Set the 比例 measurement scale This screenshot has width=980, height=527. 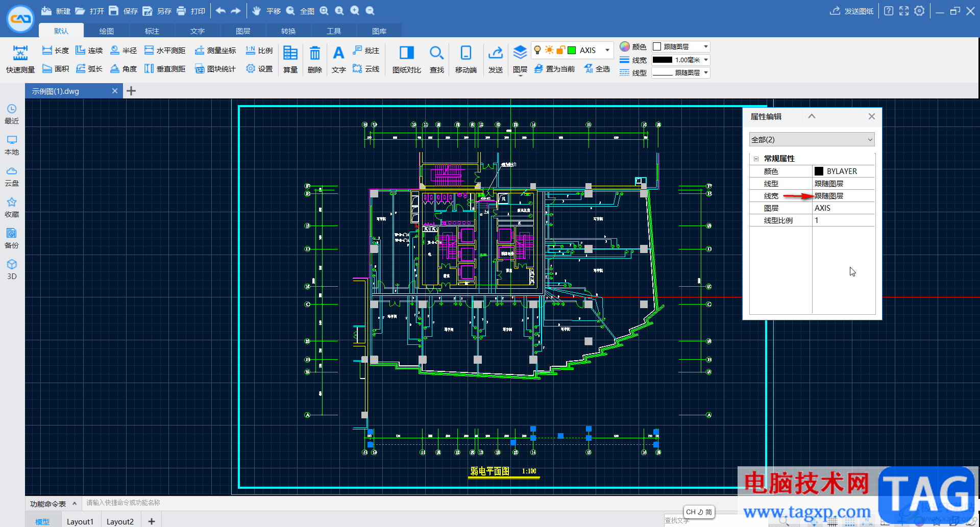pos(259,50)
